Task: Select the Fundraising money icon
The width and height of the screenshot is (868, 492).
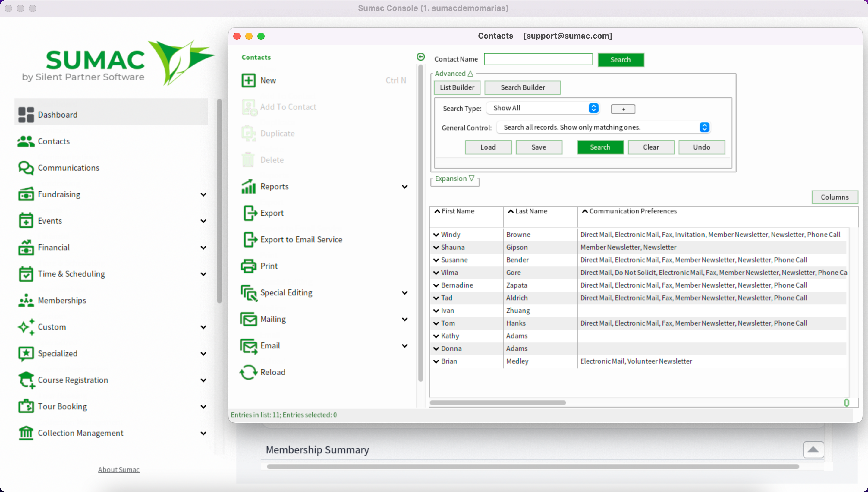Action: (x=26, y=194)
